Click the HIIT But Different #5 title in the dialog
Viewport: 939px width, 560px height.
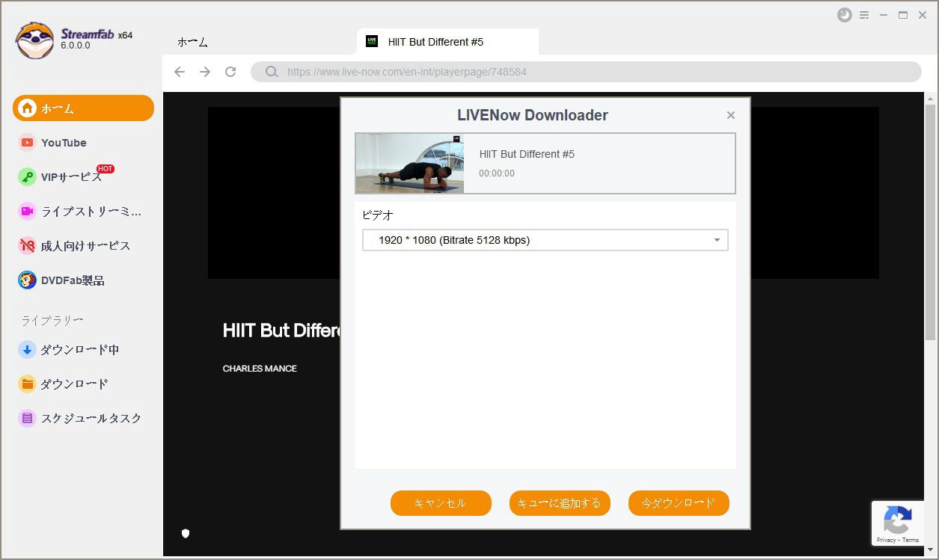pos(527,154)
